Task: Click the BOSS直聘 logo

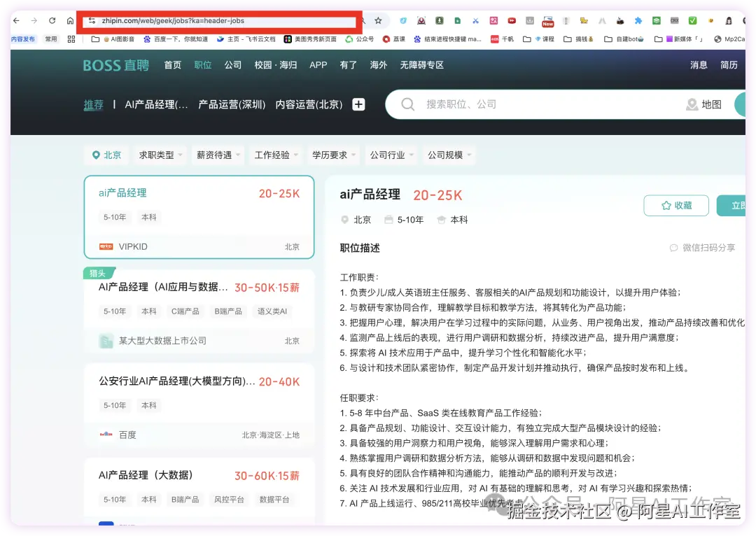Action: point(115,64)
